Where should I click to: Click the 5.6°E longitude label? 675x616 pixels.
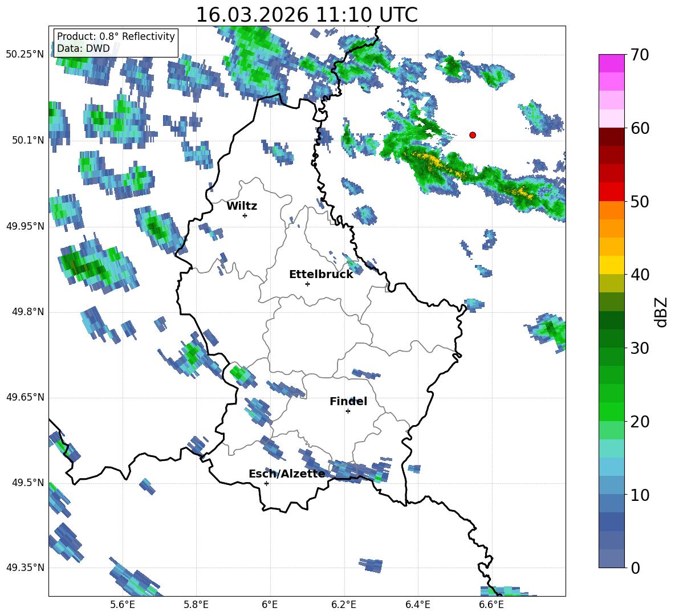click(122, 605)
